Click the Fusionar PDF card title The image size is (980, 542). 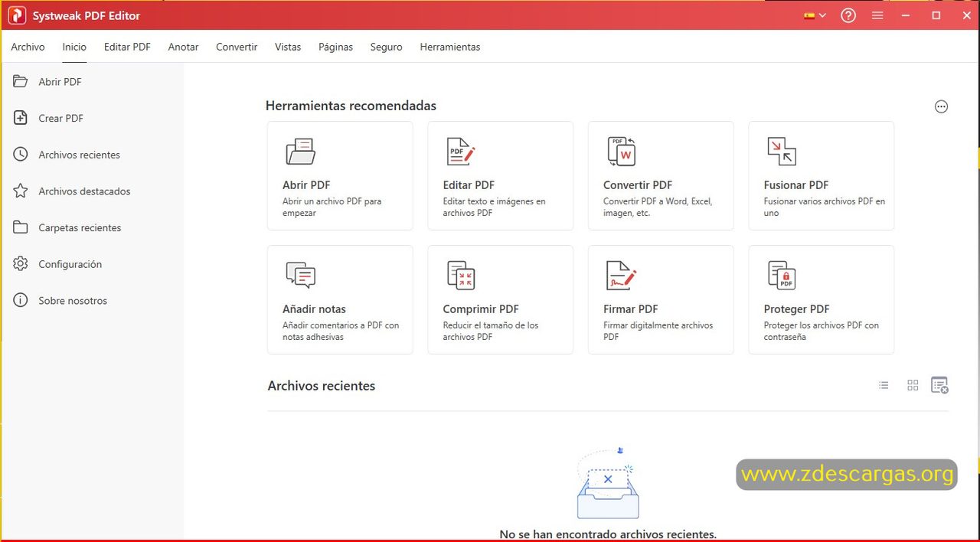(796, 185)
